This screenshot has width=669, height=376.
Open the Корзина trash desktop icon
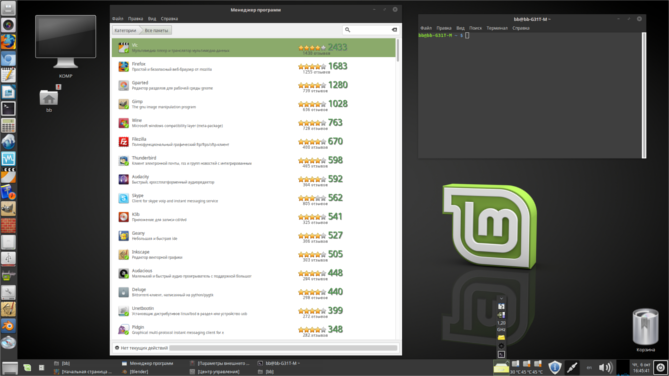click(645, 327)
